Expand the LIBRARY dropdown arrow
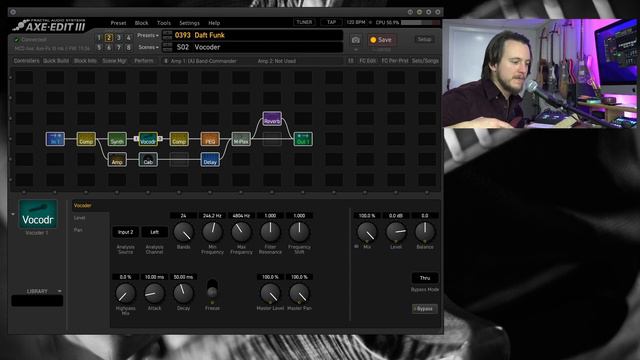This screenshot has width=640, height=360. click(x=60, y=291)
